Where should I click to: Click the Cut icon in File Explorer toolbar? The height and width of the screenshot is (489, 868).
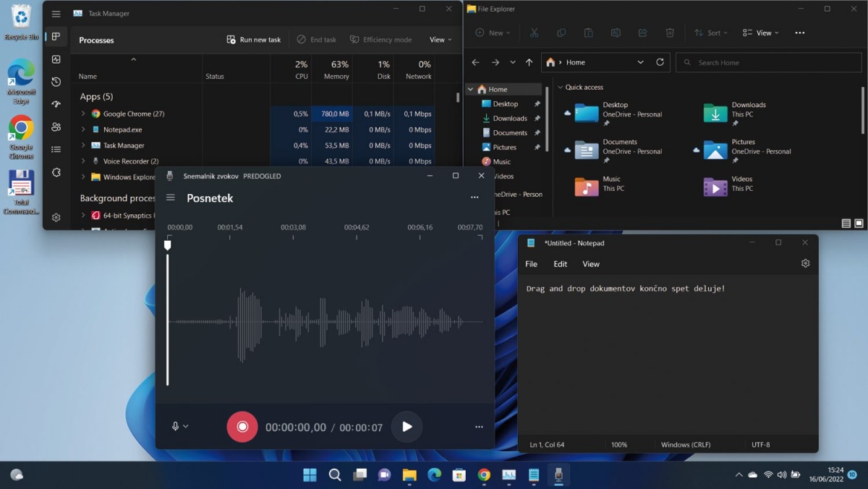pyautogui.click(x=534, y=33)
